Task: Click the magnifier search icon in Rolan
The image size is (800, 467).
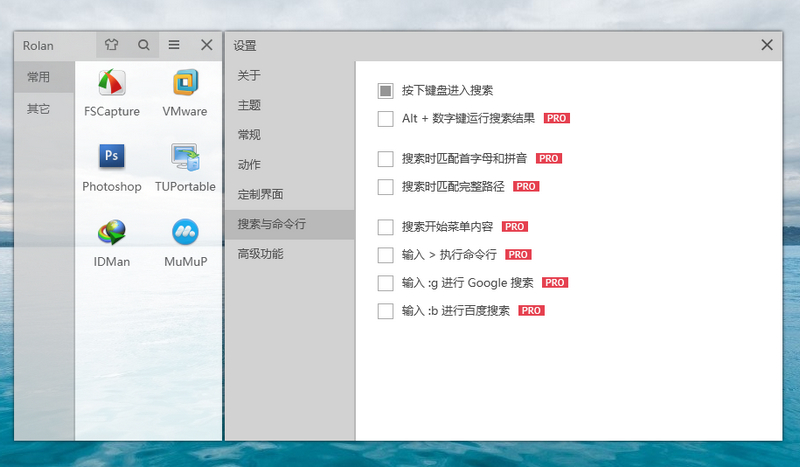Action: coord(143,45)
